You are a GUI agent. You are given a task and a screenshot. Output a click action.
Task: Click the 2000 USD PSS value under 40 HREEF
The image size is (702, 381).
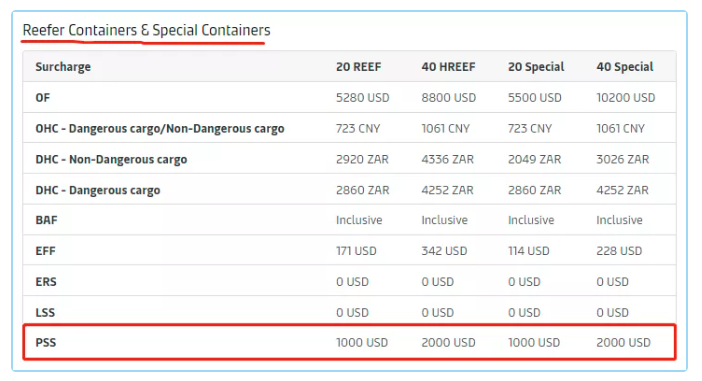[x=448, y=342]
